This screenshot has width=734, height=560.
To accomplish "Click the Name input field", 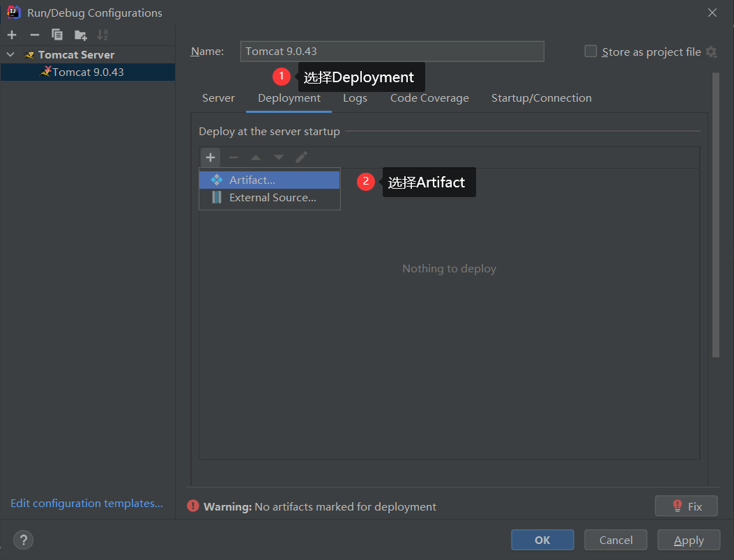I will coord(392,52).
